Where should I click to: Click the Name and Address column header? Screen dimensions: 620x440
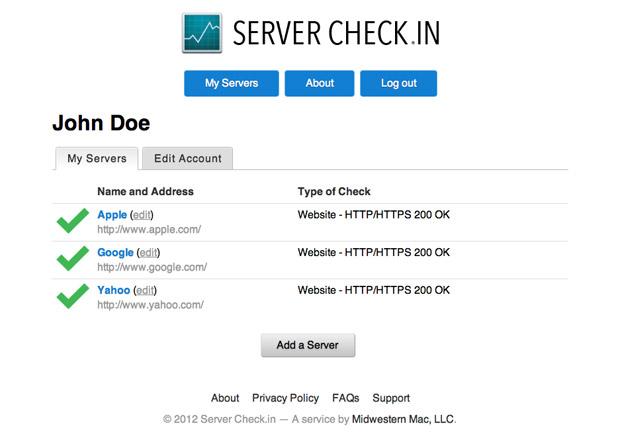146,192
